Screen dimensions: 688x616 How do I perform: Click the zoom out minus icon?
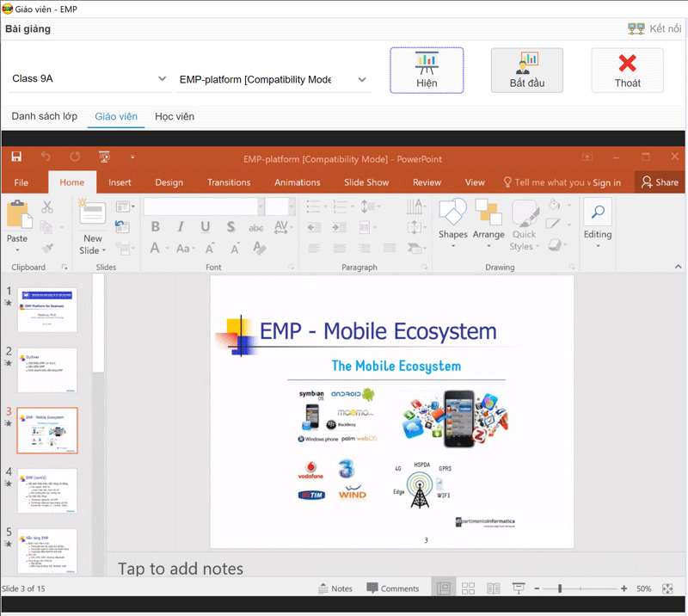click(537, 588)
